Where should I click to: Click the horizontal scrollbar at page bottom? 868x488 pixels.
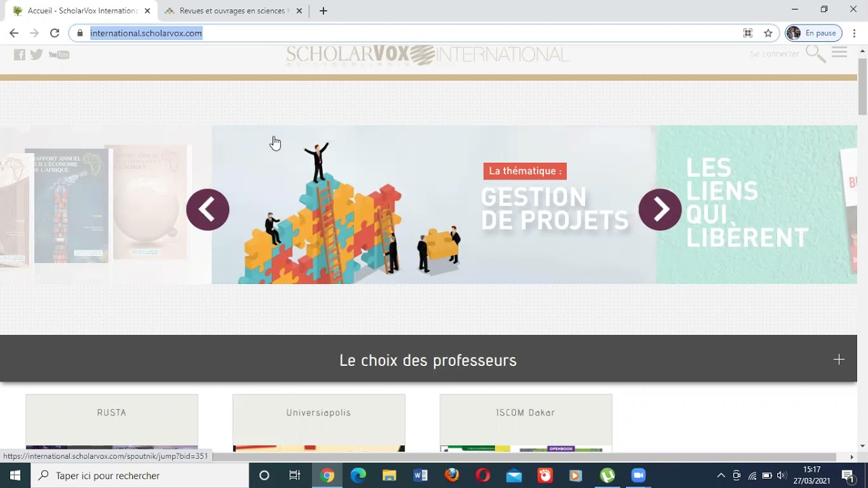coord(418,457)
